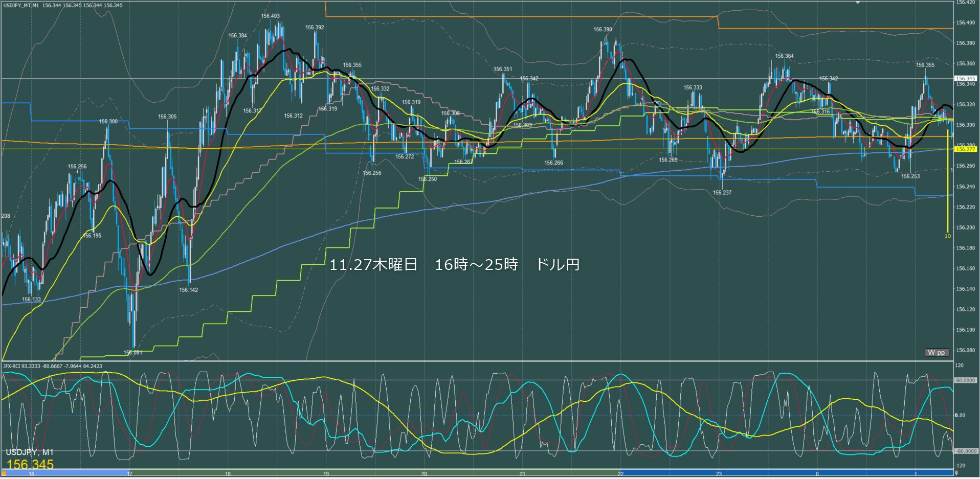The height and width of the screenshot is (479, 980).
Task: Select the 11.27木曜日 ドル円 text annotation
Action: click(454, 265)
